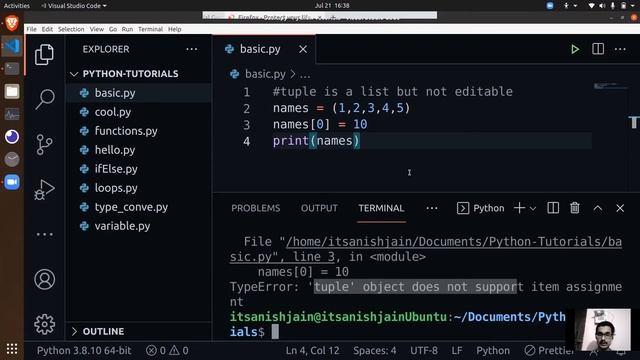
Task: Expand the OUTLINE section
Action: pos(103,331)
